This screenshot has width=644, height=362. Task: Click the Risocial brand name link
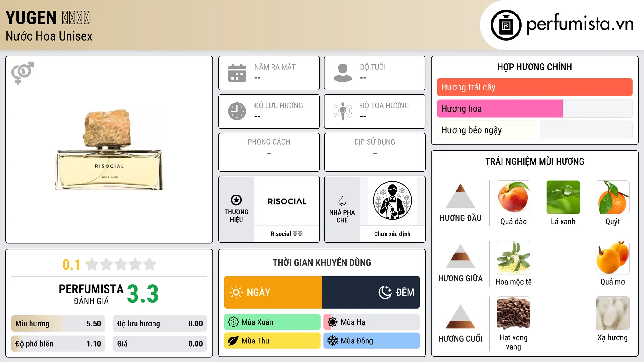(x=286, y=234)
